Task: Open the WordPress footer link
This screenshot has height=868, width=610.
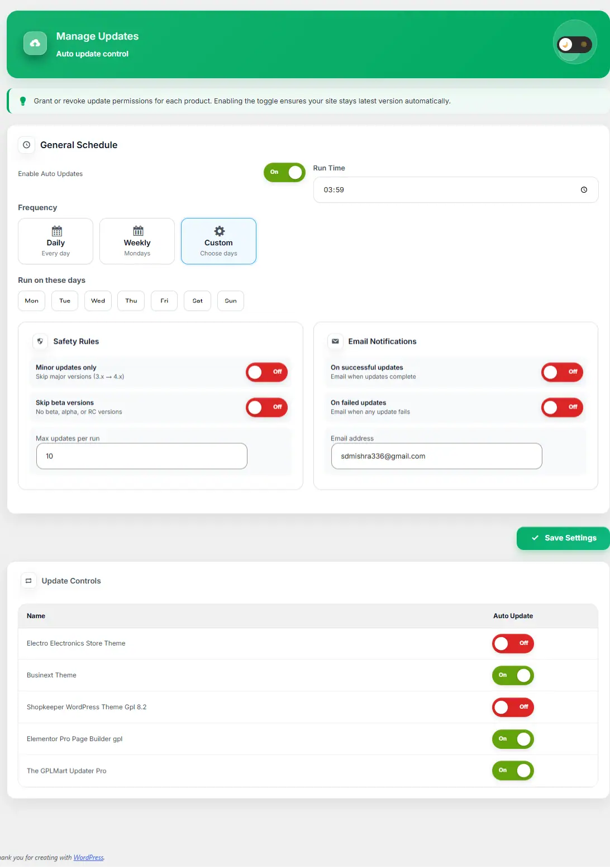Action: (88, 857)
